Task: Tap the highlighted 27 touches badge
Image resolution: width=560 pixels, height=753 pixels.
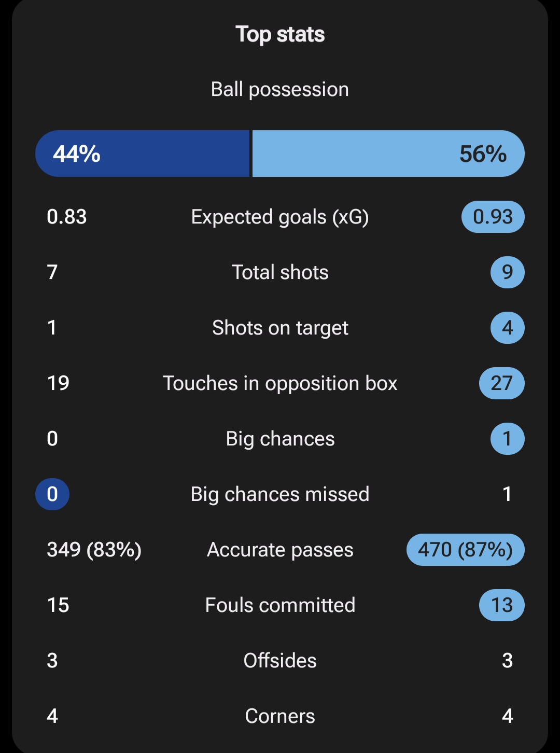Action: click(x=502, y=383)
